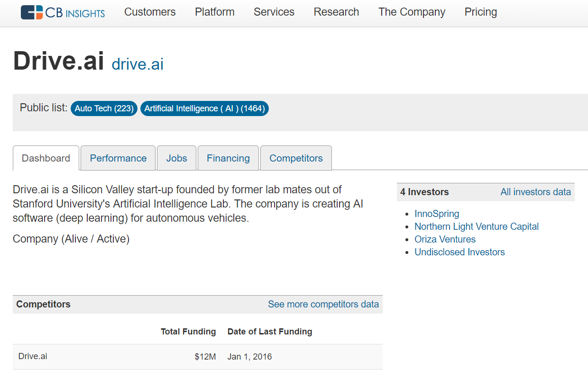Open Northern Light Venture Capital link
Image resolution: width=588 pixels, height=370 pixels.
point(477,226)
